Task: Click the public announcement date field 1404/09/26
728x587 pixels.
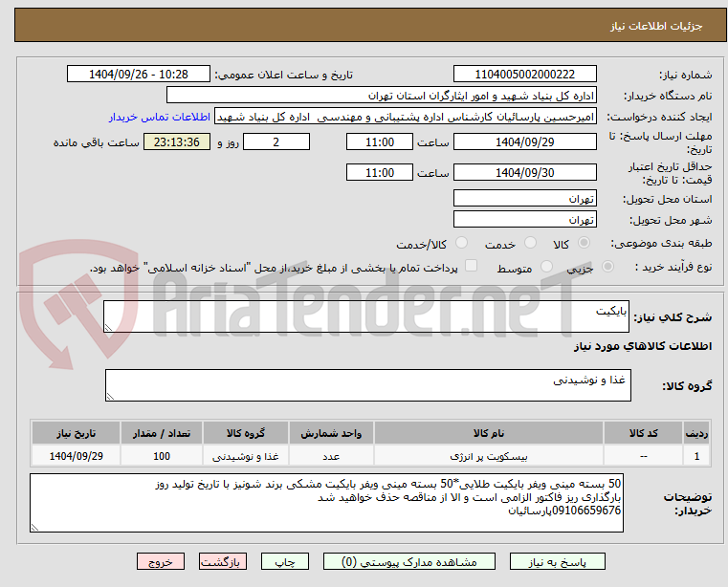Action: [139, 75]
